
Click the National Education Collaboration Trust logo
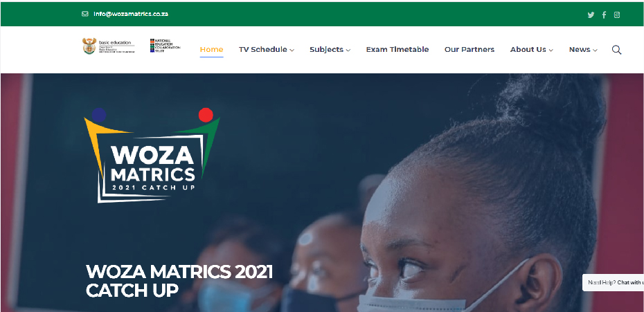point(165,46)
